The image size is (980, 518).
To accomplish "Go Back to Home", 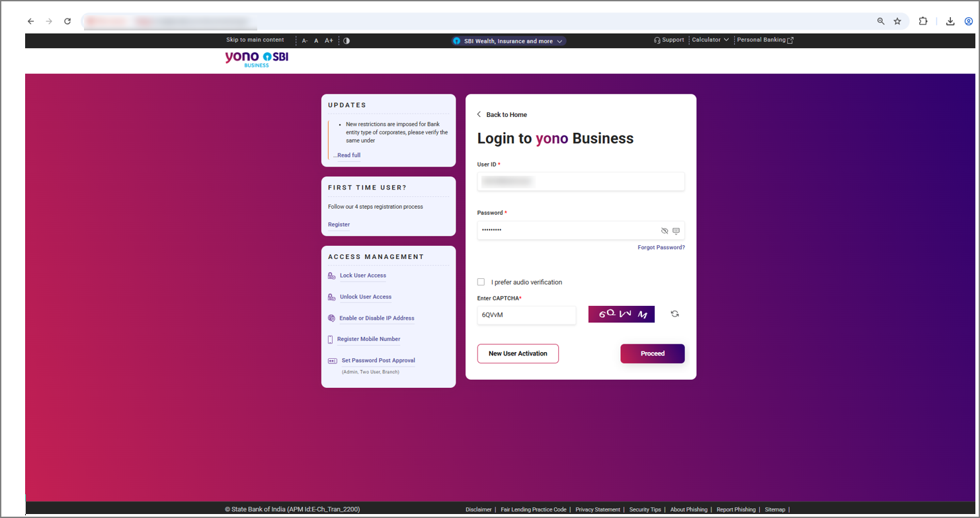I will [507, 115].
